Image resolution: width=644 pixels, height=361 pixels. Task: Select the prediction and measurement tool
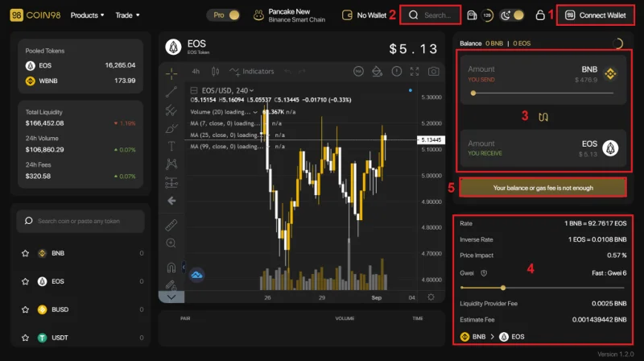171,182
